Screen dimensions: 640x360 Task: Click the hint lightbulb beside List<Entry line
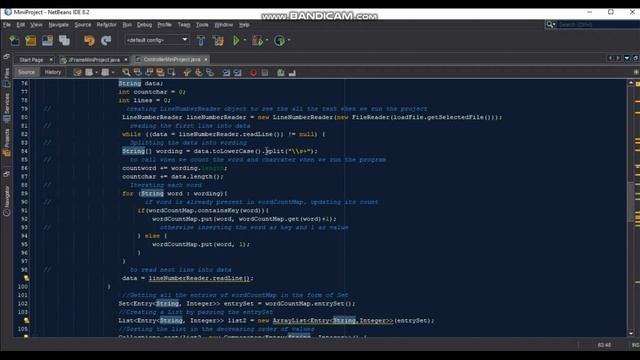tap(26, 321)
